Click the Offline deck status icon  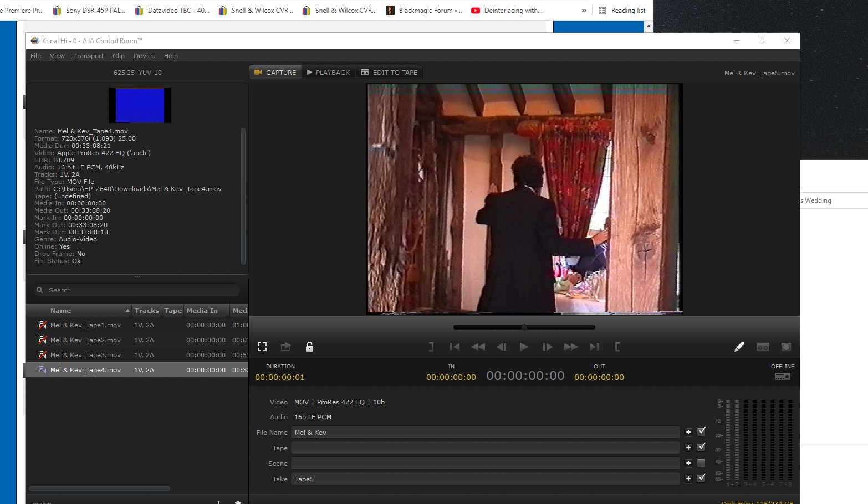pos(782,377)
